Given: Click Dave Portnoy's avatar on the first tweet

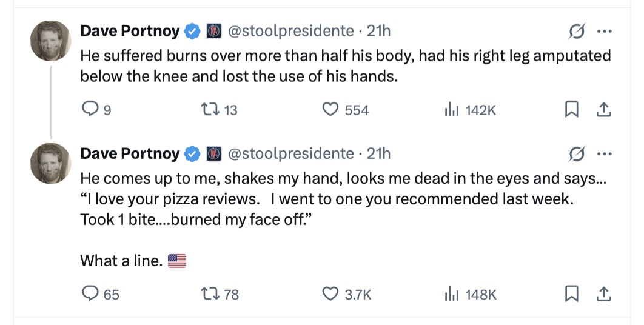Looking at the screenshot, I should 51,41.
